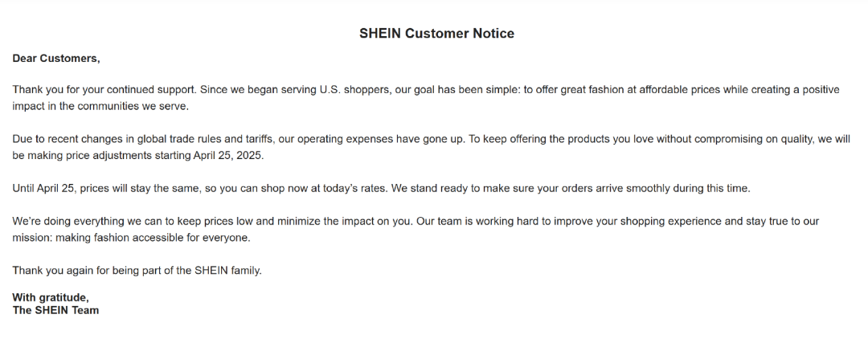This screenshot has height=343, width=868.
Task: Click the line beginning Until April 25
Action: click(381, 188)
